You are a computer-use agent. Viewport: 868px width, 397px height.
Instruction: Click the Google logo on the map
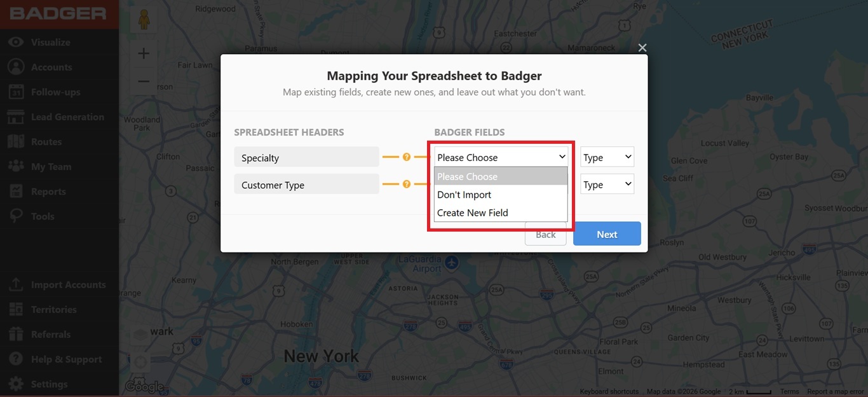click(144, 386)
